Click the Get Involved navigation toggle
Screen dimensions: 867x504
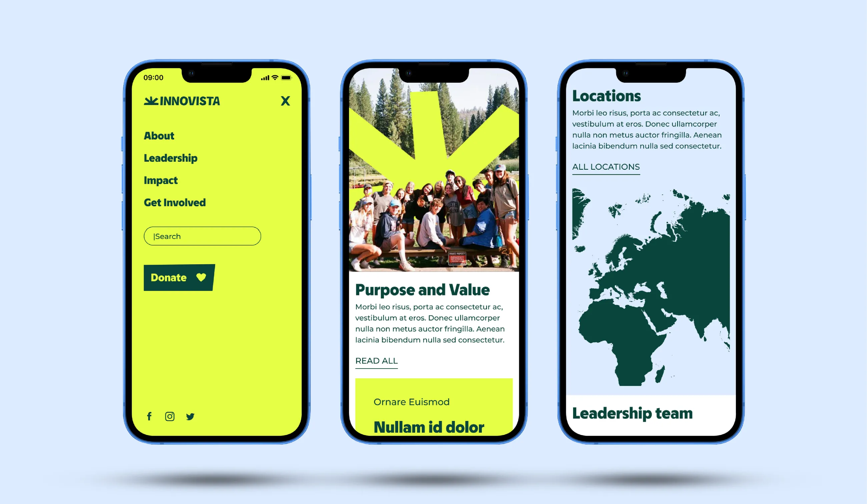pos(174,201)
